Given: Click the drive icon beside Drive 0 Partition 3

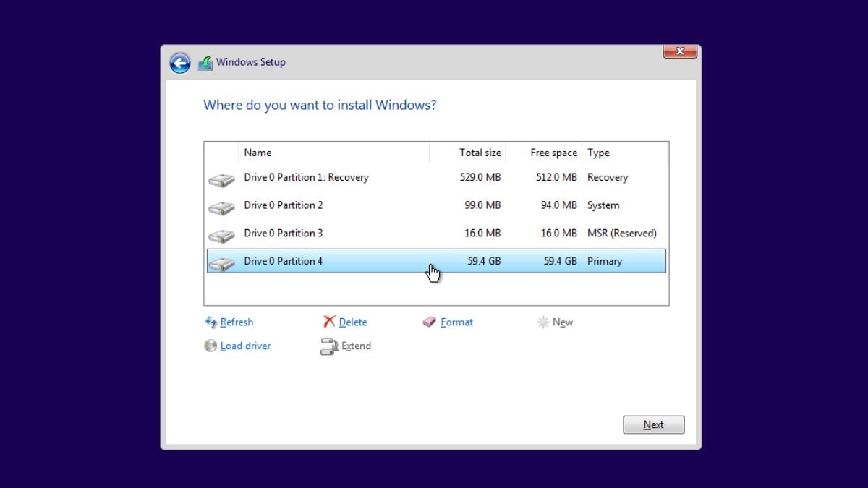Looking at the screenshot, I should 221,236.
